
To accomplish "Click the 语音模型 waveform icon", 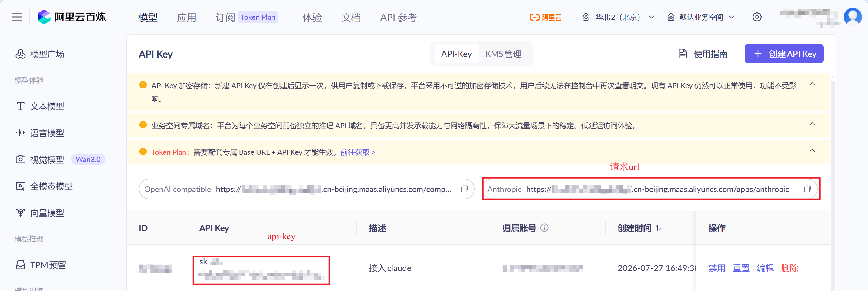I will point(21,133).
